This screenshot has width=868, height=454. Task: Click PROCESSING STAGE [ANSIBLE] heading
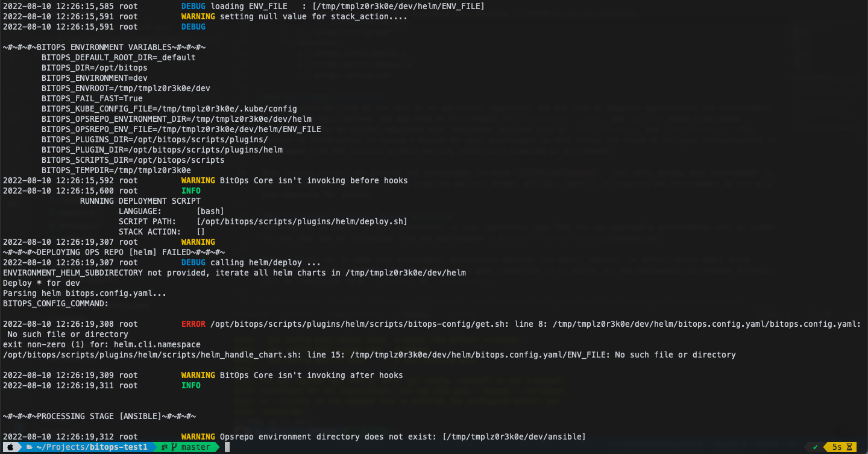pos(99,416)
